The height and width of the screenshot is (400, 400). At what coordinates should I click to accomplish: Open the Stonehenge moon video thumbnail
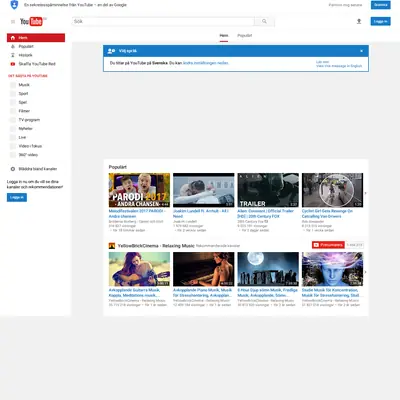tap(268, 269)
